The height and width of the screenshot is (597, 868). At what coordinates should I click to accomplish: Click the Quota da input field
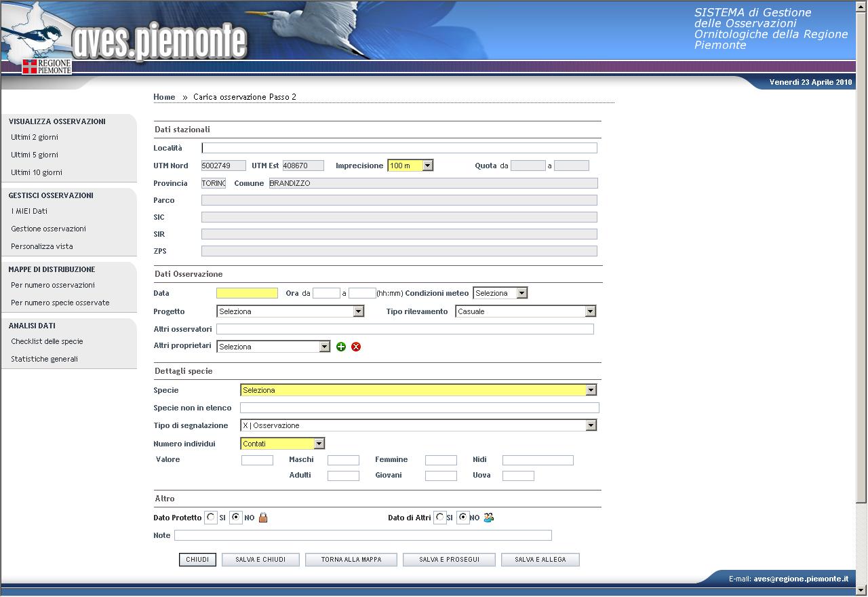coord(528,166)
